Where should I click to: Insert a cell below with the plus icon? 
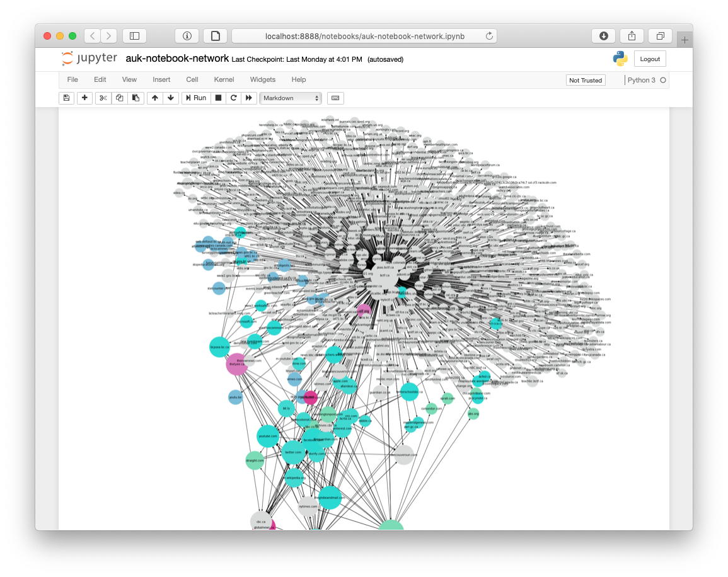point(84,98)
